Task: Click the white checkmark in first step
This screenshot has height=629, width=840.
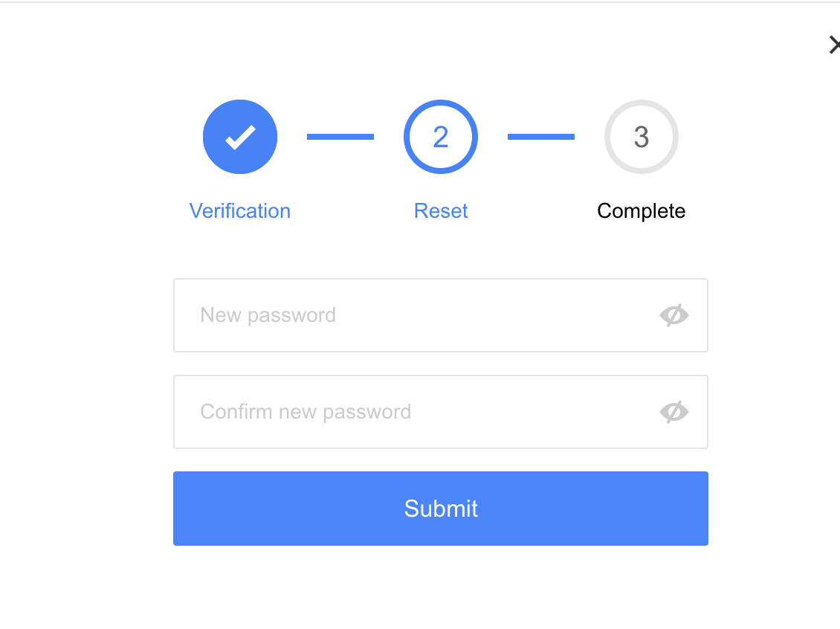Action: click(x=240, y=137)
